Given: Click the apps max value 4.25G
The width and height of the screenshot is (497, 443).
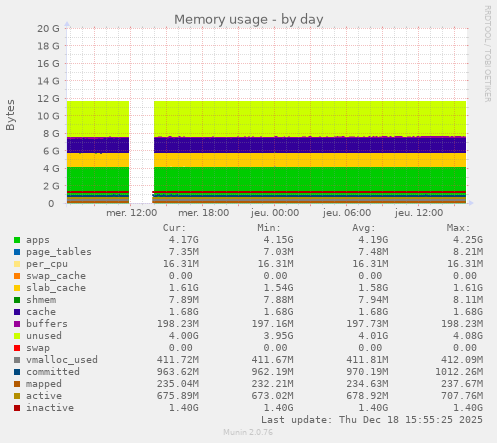Looking at the screenshot, I should (x=468, y=240).
